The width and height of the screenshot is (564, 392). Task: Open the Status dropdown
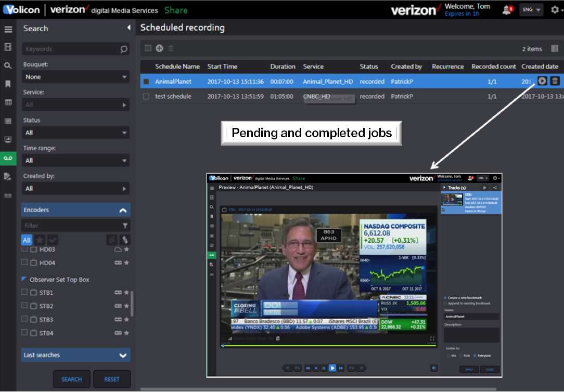pos(76,133)
